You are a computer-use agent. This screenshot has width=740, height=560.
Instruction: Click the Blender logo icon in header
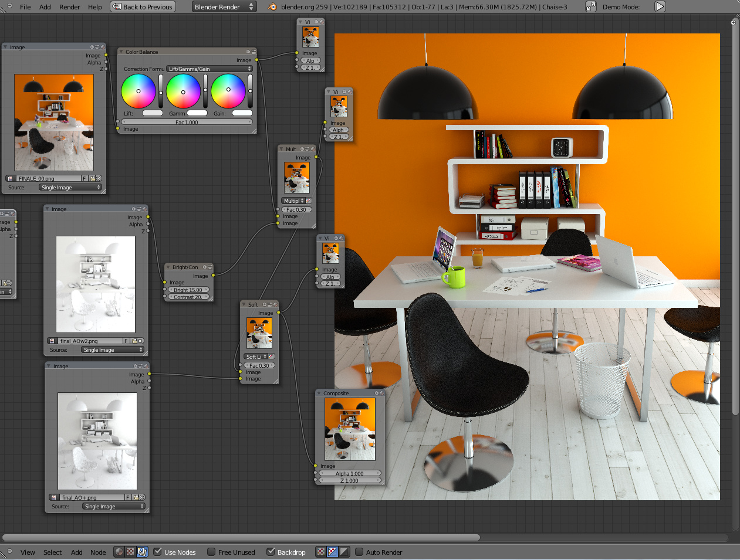[x=273, y=7]
